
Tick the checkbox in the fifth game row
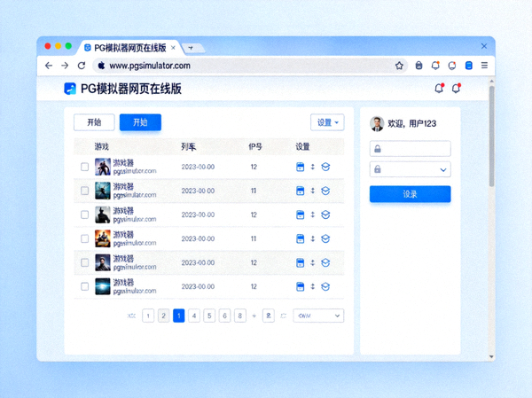84,262
